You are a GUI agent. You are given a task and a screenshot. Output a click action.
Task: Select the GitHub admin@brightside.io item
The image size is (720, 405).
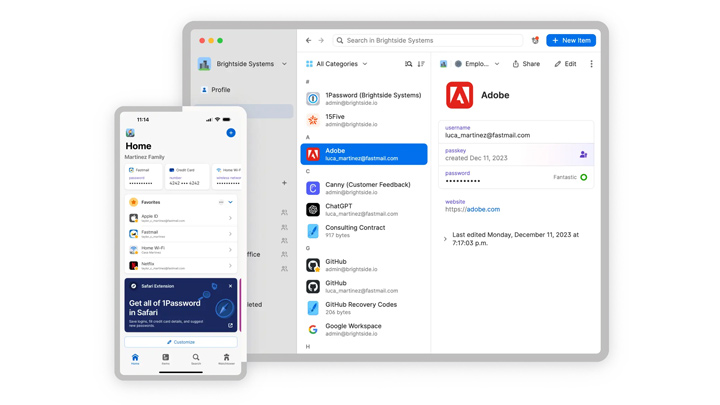click(x=364, y=265)
